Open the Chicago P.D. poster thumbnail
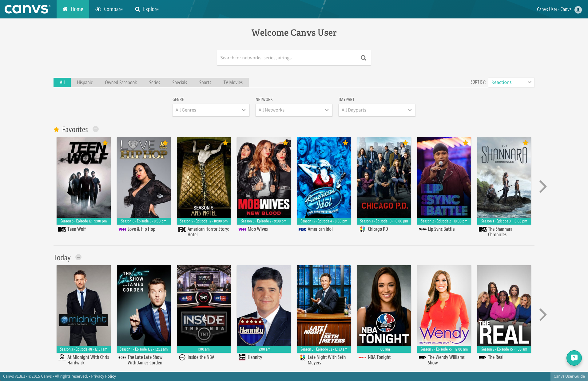 384,178
